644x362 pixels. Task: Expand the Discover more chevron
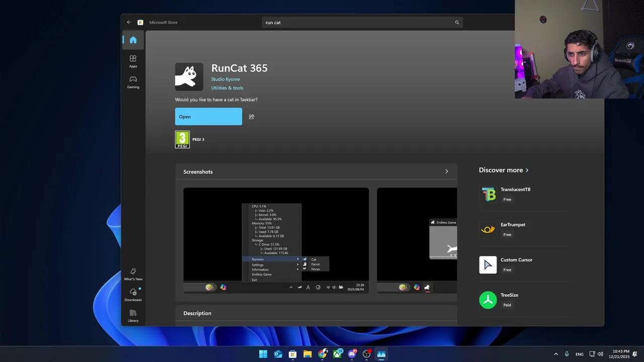(x=527, y=170)
